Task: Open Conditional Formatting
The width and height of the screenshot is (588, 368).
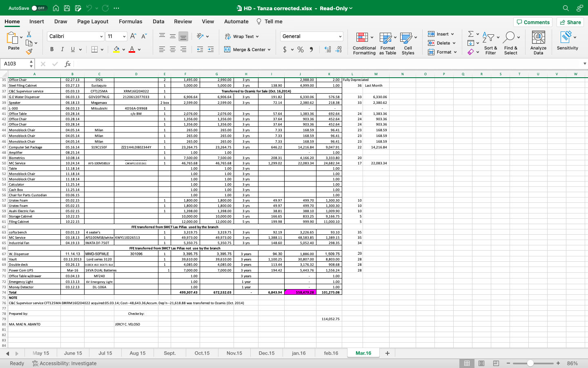Action: (x=364, y=43)
